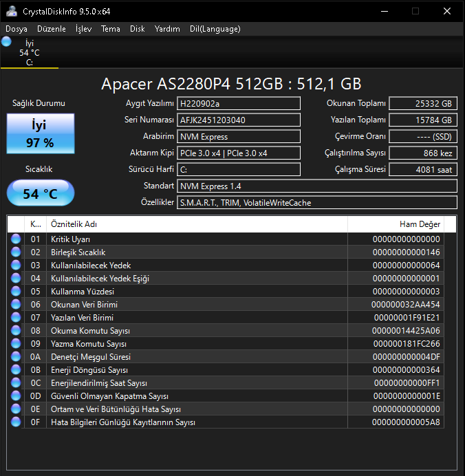The width and height of the screenshot is (465, 476).
Task: Click the Arabirim field NVM Express
Action: (239, 136)
